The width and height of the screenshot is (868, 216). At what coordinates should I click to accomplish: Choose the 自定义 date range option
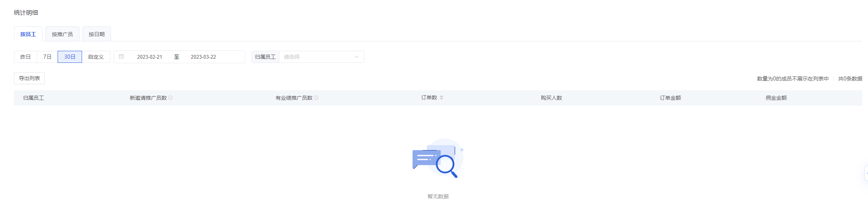pos(96,57)
